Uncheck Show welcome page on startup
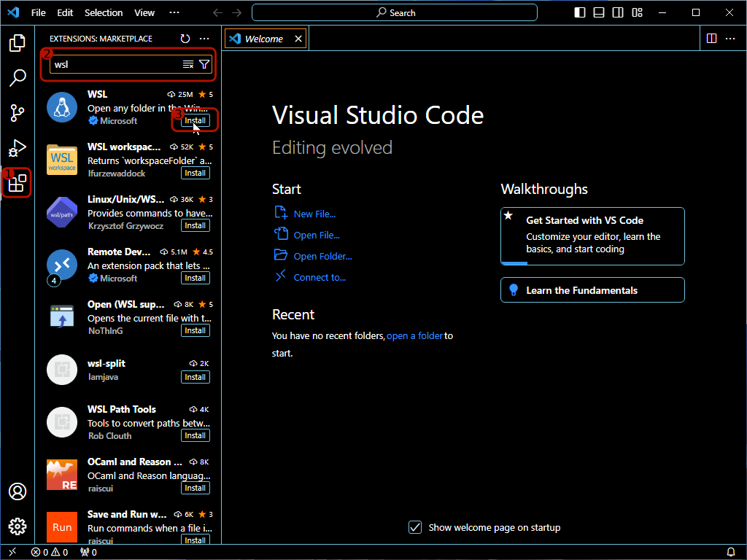 click(x=414, y=527)
